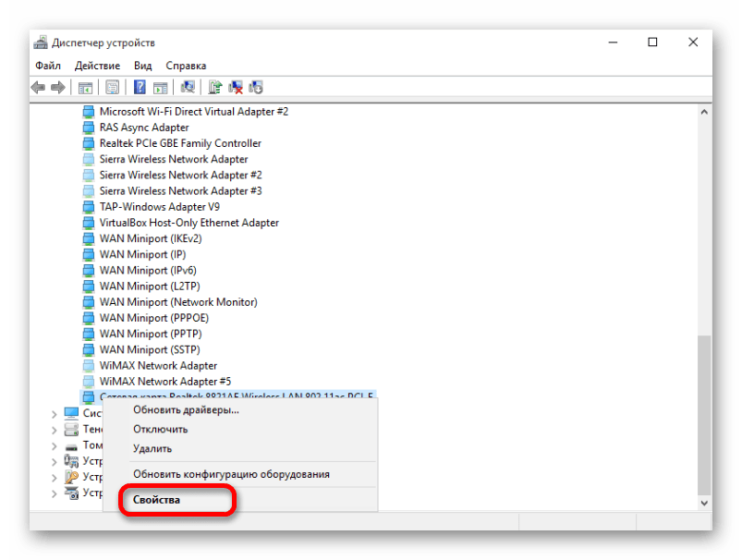Click the disable device down-arrow toolbar icon

(256, 87)
